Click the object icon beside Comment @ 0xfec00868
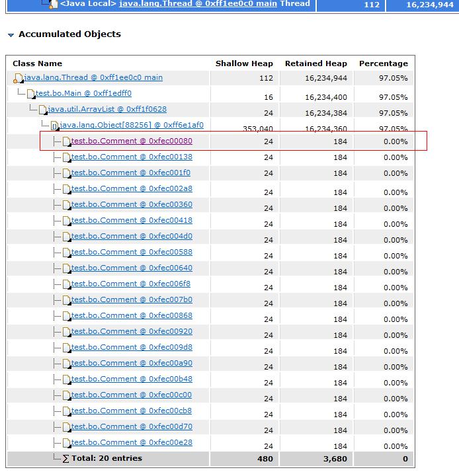Screen dimensions: 459x476 67,316
